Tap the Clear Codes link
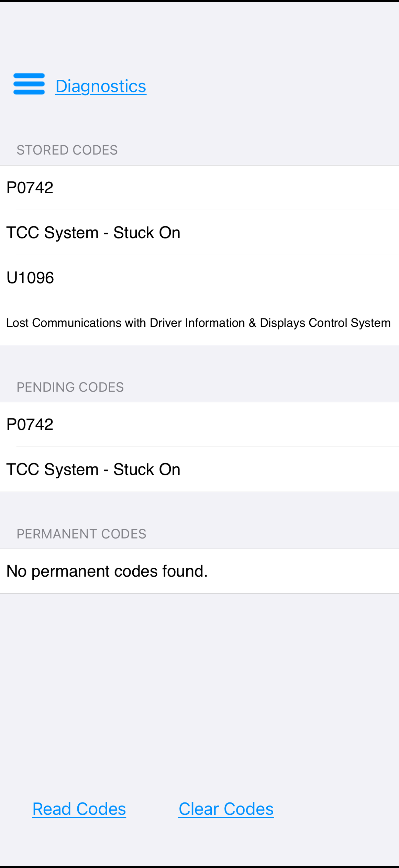The image size is (399, 868). pos(226,809)
